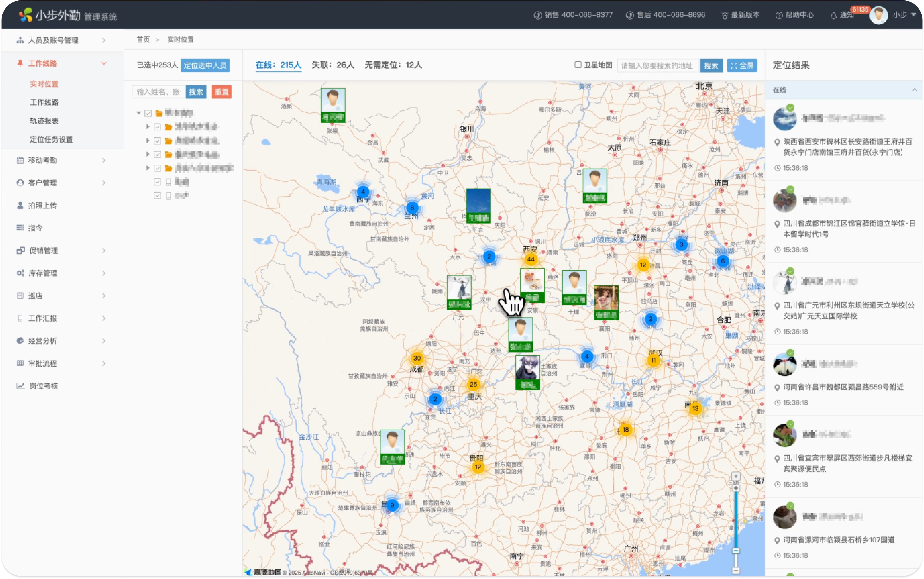Enable the 卫星地图 checkbox
Image resolution: width=924 pixels, height=579 pixels.
[x=578, y=65]
